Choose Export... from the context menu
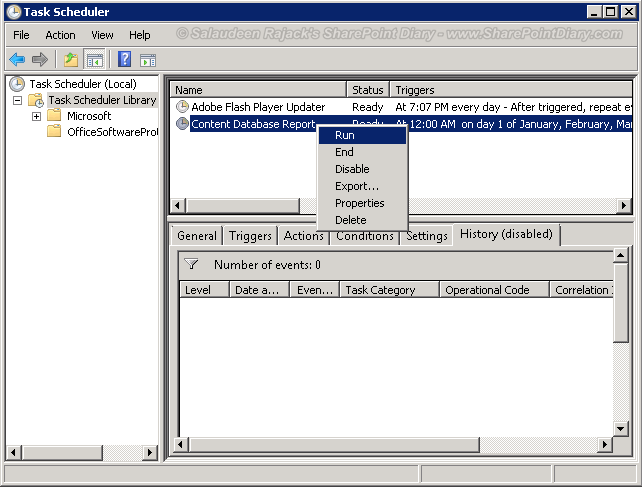This screenshot has height=487, width=642. [362, 186]
